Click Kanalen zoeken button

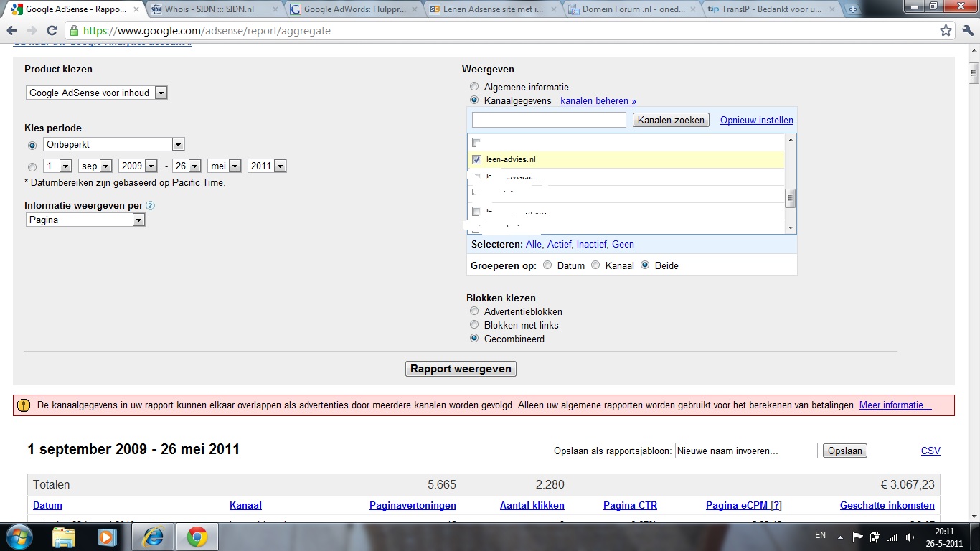(671, 120)
